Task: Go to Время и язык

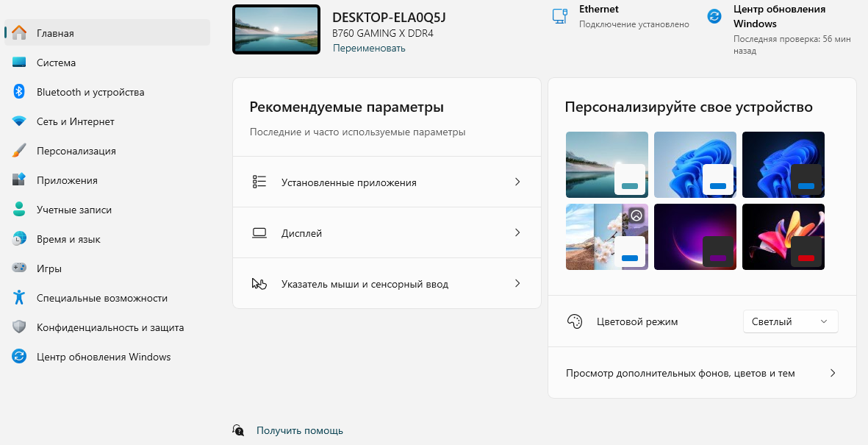Action: click(107, 239)
